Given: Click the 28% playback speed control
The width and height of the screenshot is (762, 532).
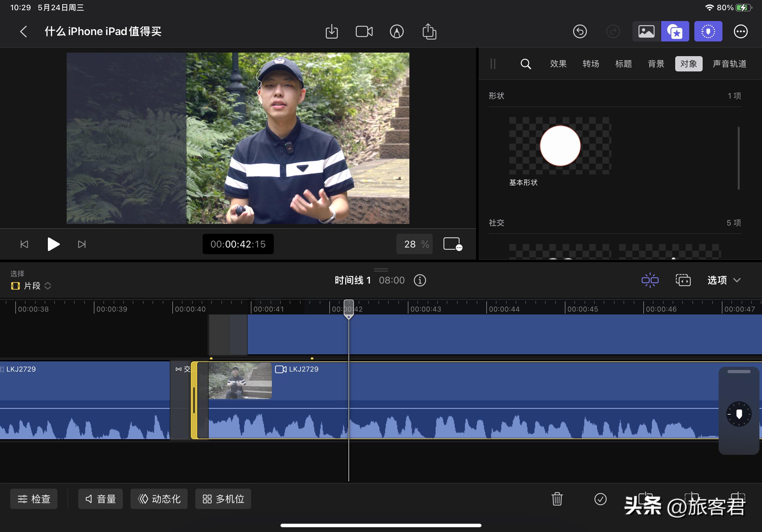Looking at the screenshot, I should point(414,244).
